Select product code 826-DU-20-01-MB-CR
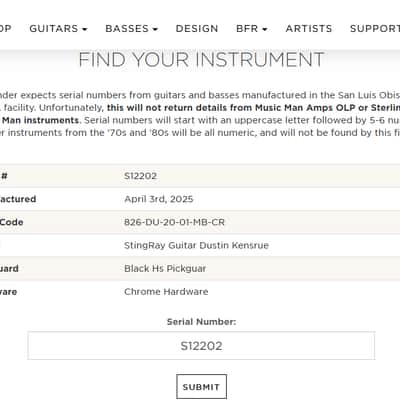 pos(174,222)
